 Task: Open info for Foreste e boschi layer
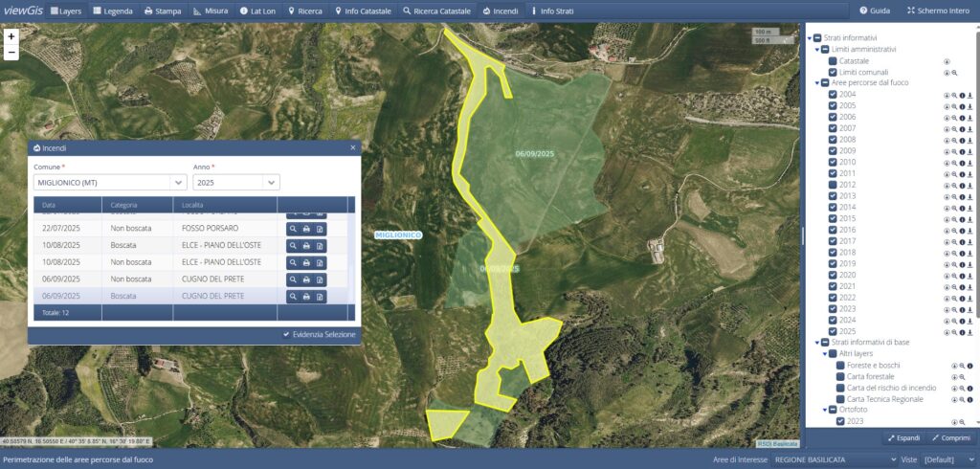pyautogui.click(x=969, y=366)
